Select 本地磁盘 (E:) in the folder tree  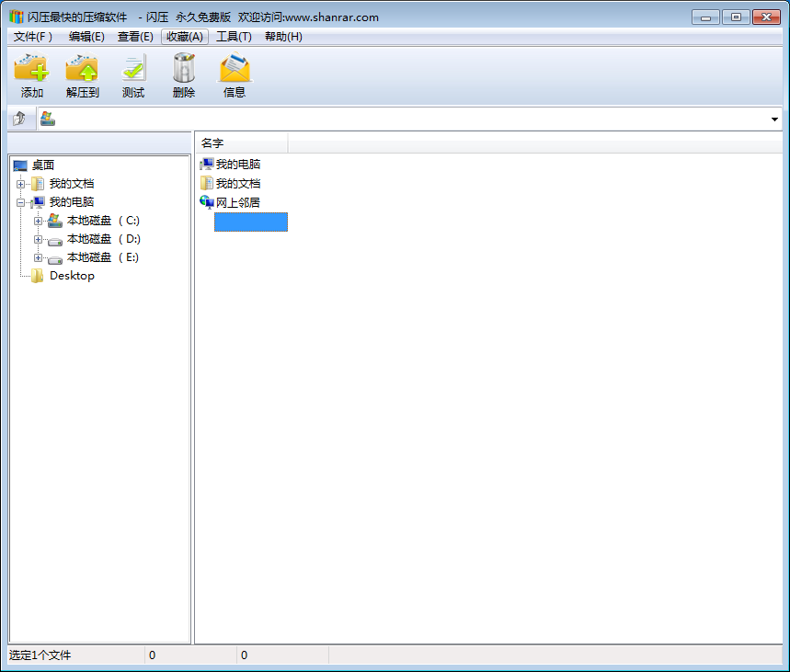102,257
